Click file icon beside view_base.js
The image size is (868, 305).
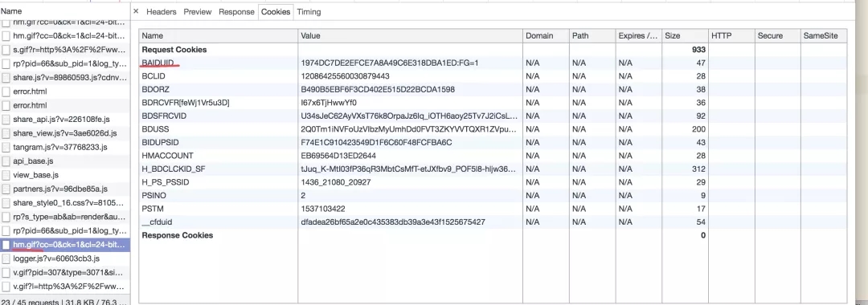[6, 175]
